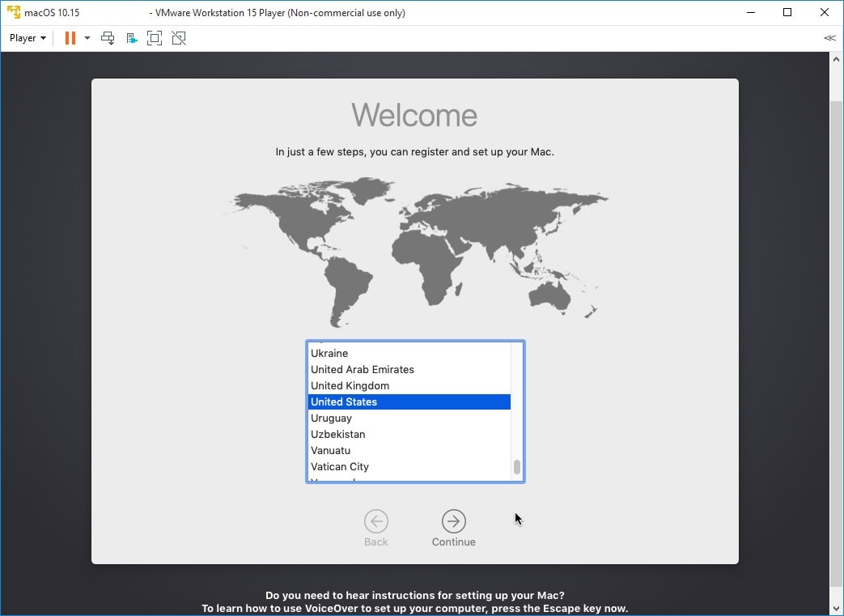Click the removable devices connect icon
The width and height of the screenshot is (844, 616).
[x=131, y=38]
